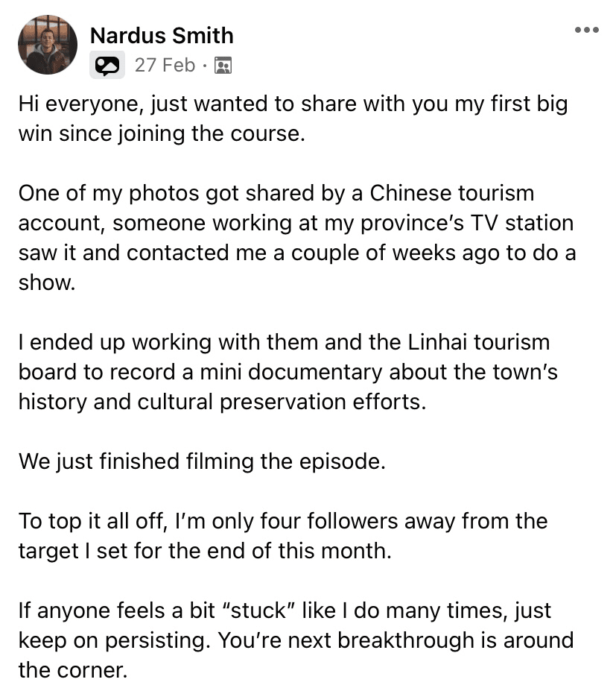Open the Nardus Smith profile name link
Viewport: 616px width, 691px height.
point(162,35)
